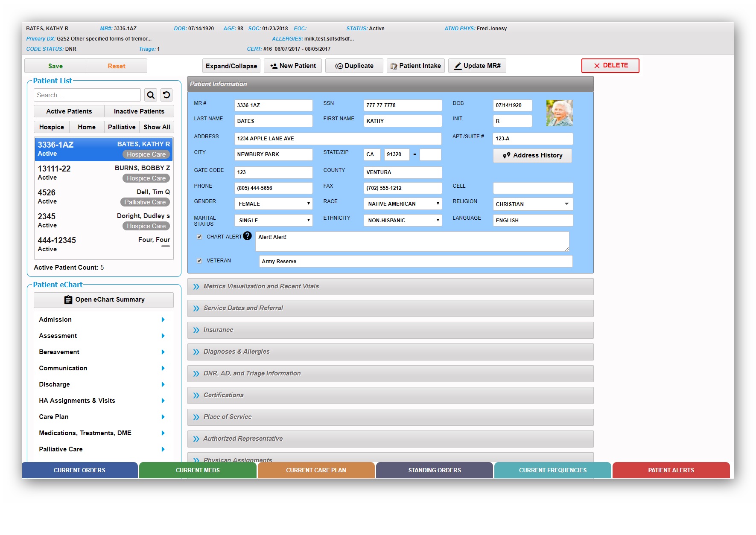This screenshot has width=756, height=535.
Task: Click the Duplicate button
Action: point(354,66)
